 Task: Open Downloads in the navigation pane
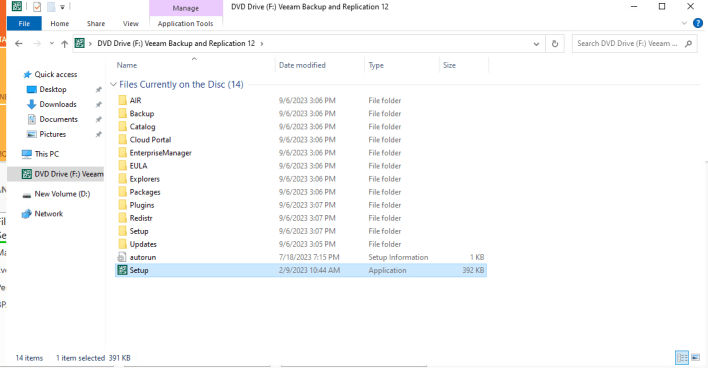[x=58, y=104]
